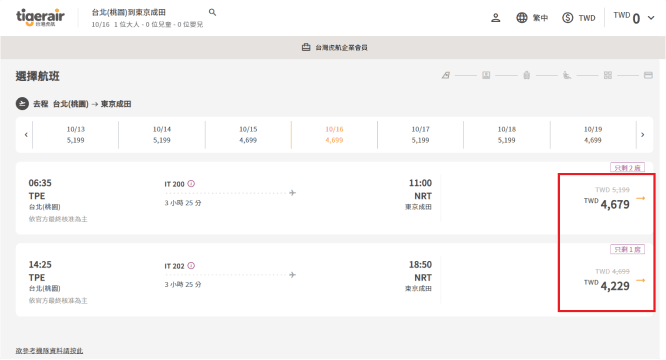Image resolution: width=666 pixels, height=360 pixels.
Task: Open the underlined link at the page bottom
Action: coord(49,351)
